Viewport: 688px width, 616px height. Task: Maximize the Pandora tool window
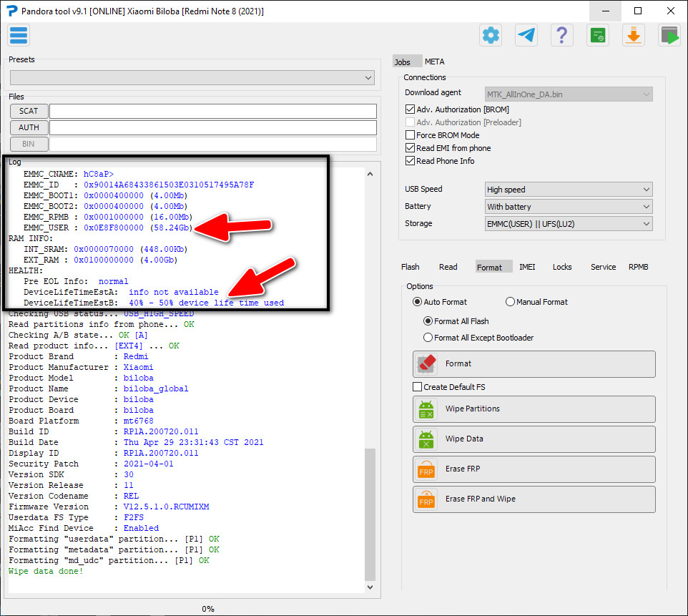click(638, 11)
